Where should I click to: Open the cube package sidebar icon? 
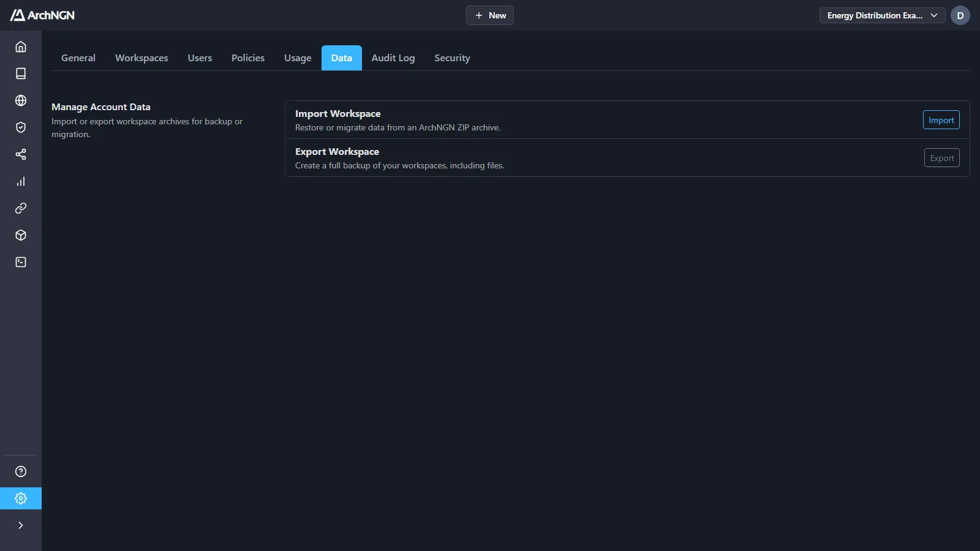[21, 235]
